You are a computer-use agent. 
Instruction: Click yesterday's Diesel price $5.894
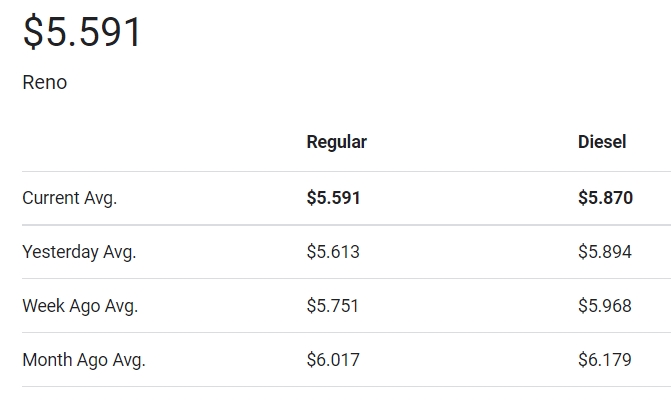pyautogui.click(x=605, y=252)
